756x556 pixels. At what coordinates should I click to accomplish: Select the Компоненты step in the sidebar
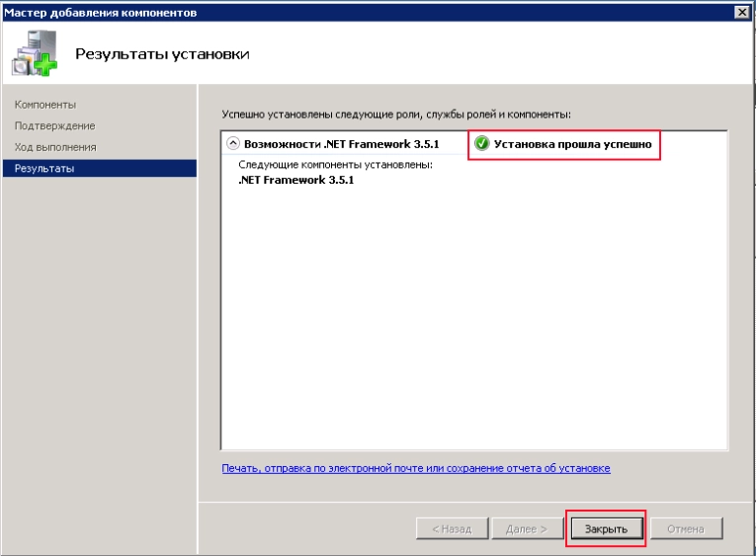click(45, 105)
